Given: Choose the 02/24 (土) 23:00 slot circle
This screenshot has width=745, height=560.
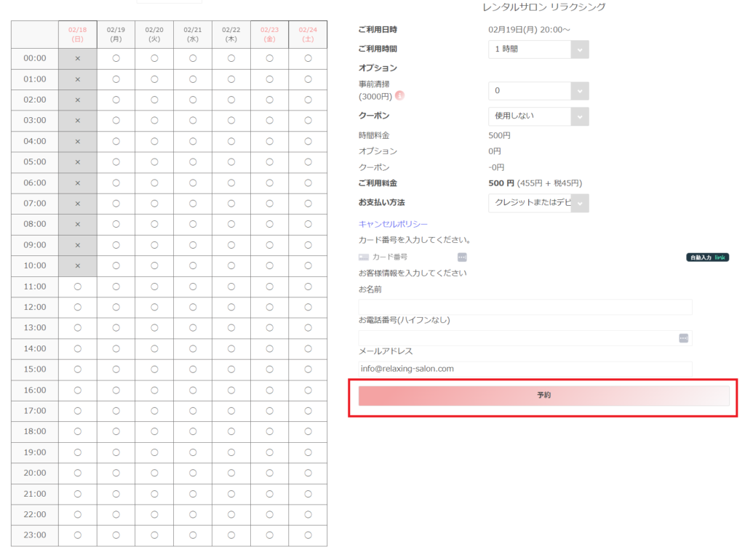Looking at the screenshot, I should click(x=308, y=535).
